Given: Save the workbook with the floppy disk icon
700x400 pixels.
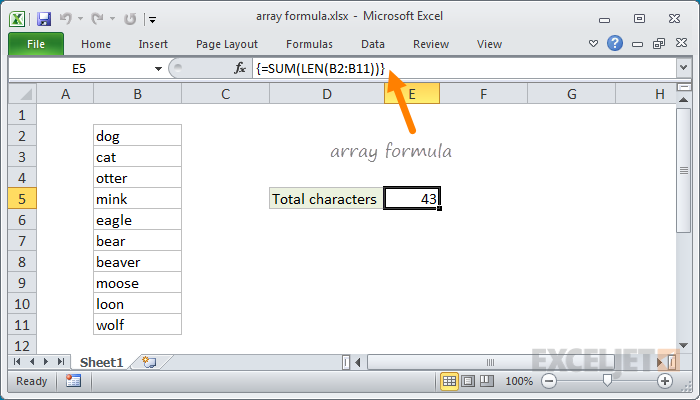Looking at the screenshot, I should tap(44, 19).
